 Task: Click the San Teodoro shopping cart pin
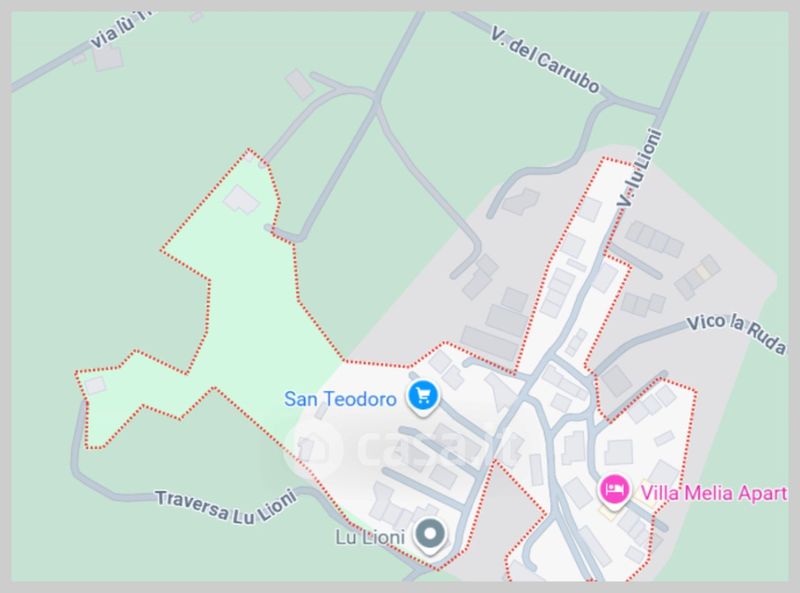coord(423,397)
